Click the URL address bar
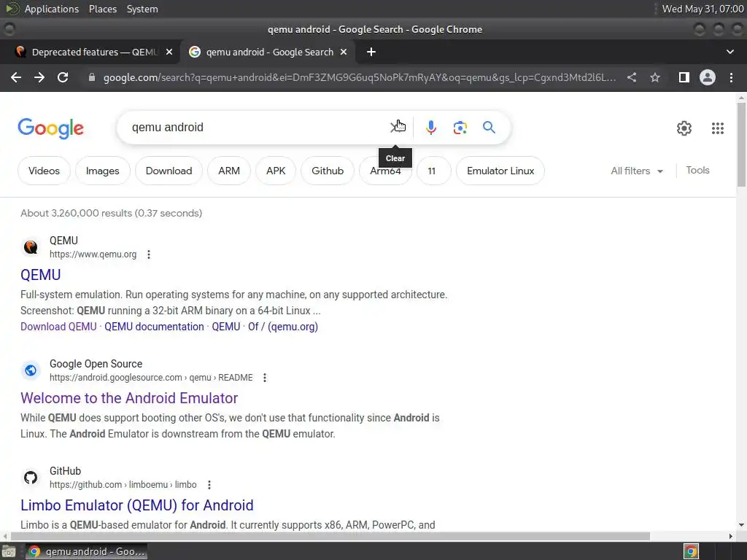The height and width of the screenshot is (560, 747). (360, 77)
